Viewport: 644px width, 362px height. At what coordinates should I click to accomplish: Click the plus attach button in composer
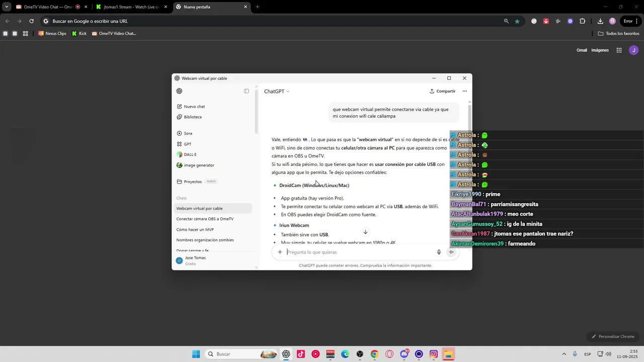click(x=280, y=252)
